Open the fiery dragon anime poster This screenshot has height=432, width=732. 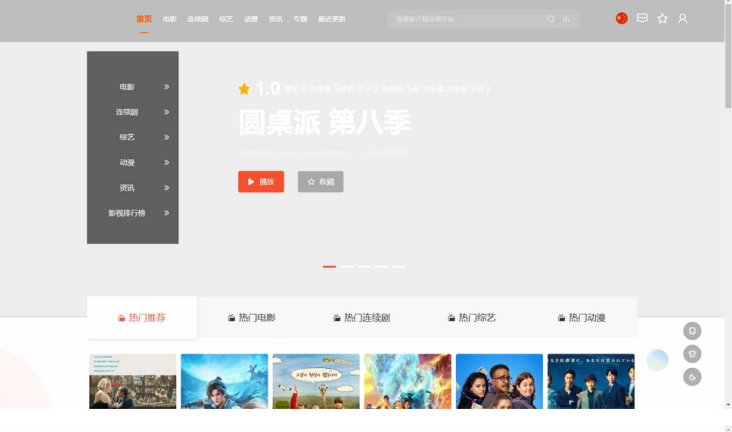(x=408, y=381)
